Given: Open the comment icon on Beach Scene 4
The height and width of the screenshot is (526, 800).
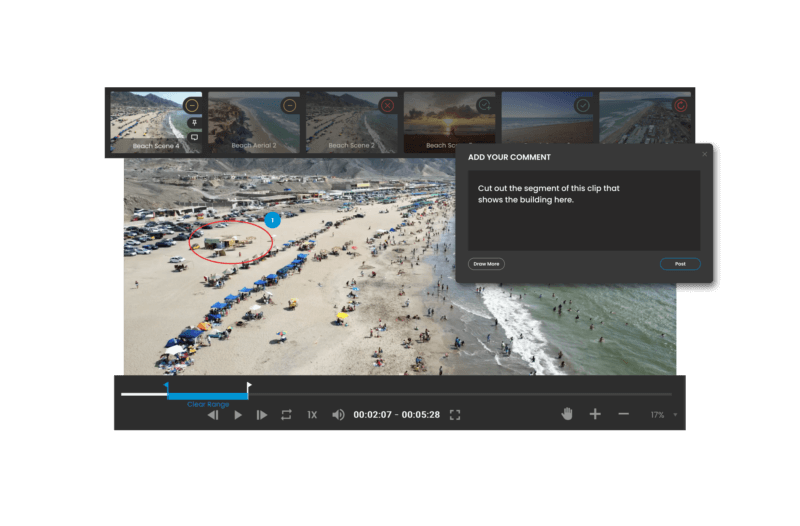Looking at the screenshot, I should [194, 137].
